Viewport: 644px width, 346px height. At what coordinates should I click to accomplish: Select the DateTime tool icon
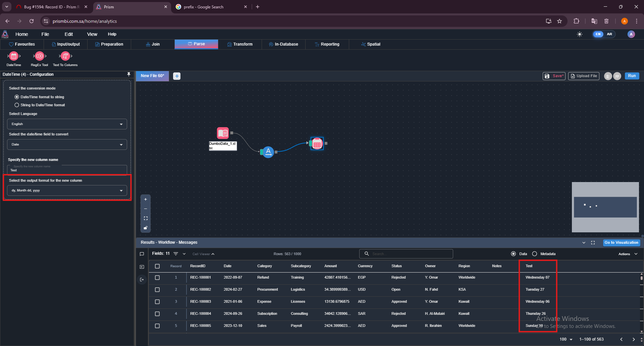pyautogui.click(x=14, y=56)
